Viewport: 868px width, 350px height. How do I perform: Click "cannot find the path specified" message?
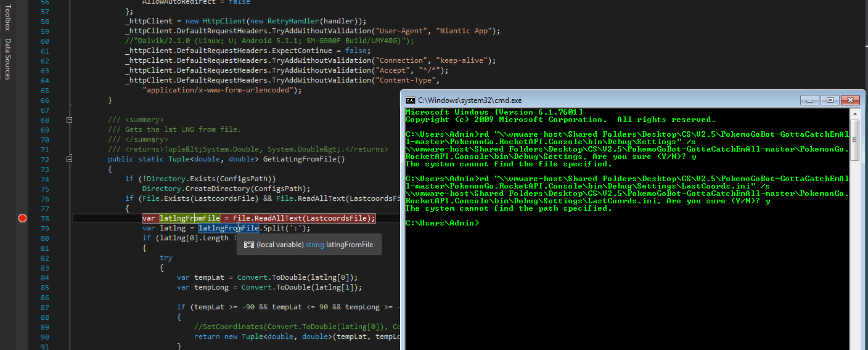[x=509, y=208]
